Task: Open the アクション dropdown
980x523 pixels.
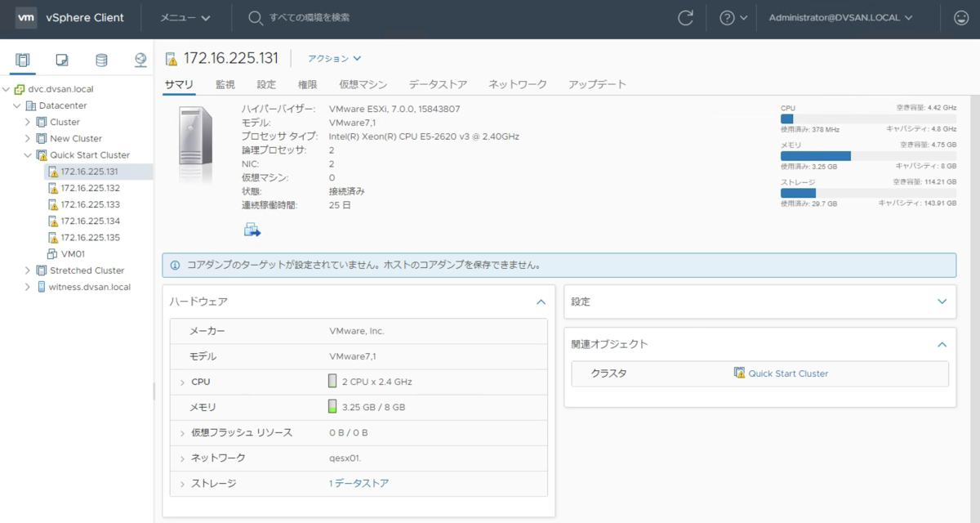Action: click(334, 59)
